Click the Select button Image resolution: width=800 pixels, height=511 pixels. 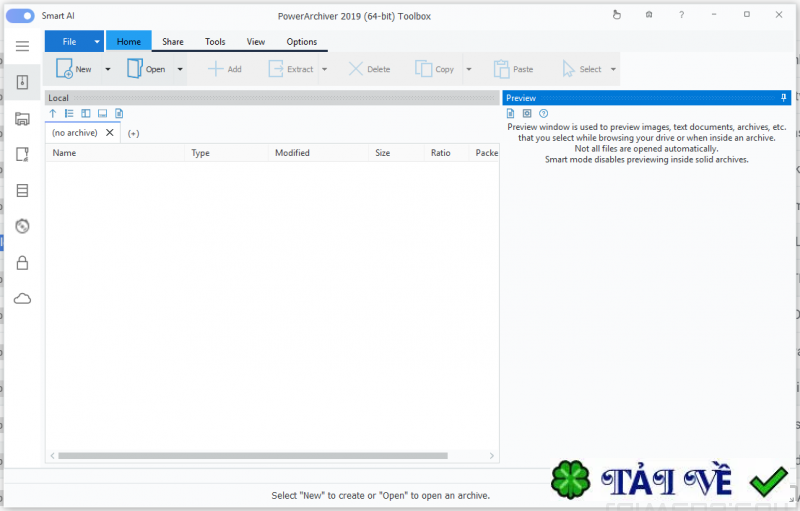582,69
